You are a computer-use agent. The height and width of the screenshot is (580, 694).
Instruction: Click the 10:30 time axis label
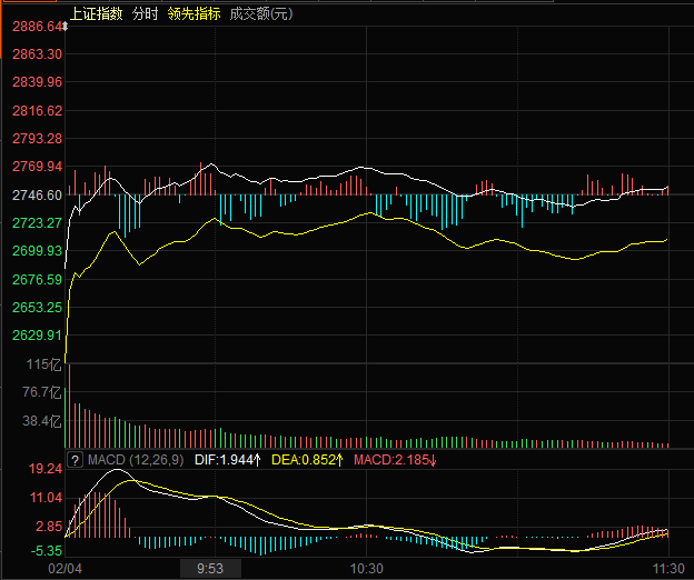tap(367, 567)
